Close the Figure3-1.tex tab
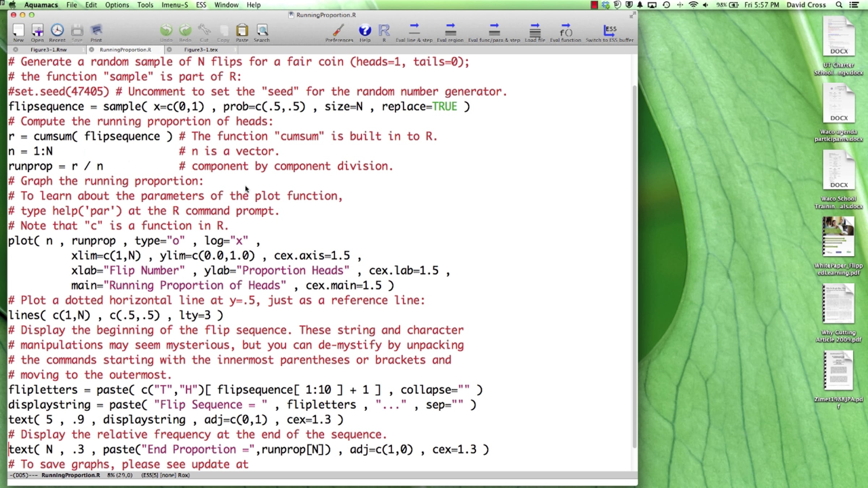868x488 pixels. (x=169, y=50)
